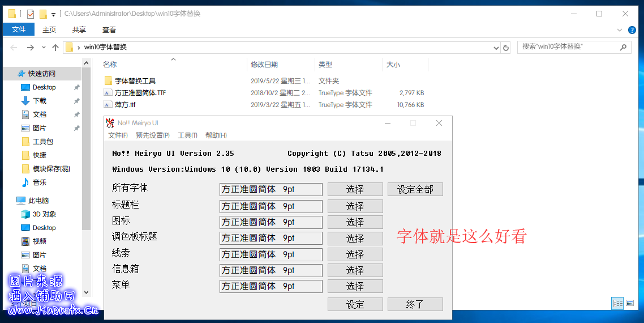Click the new folder quick access icon

(x=43, y=14)
